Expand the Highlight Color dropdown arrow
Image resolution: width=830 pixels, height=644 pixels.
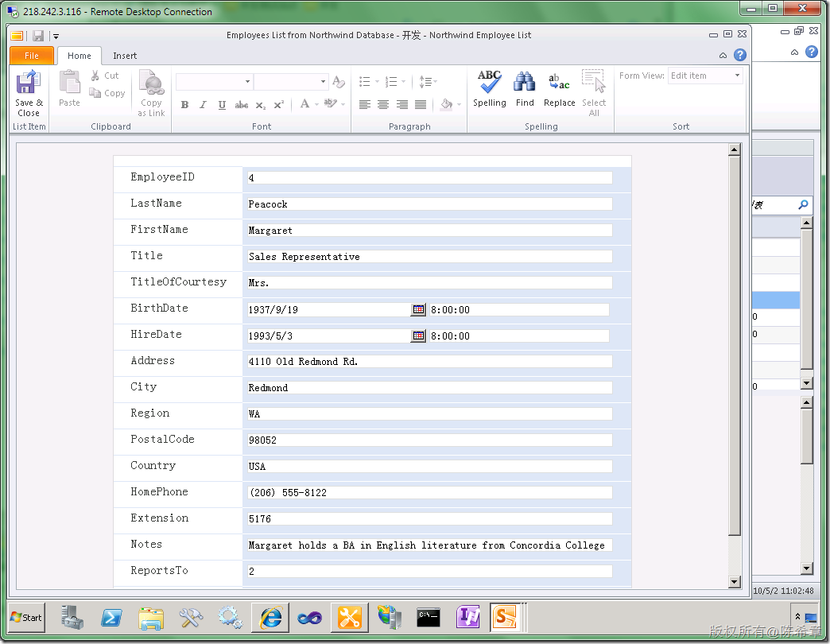[x=343, y=104]
